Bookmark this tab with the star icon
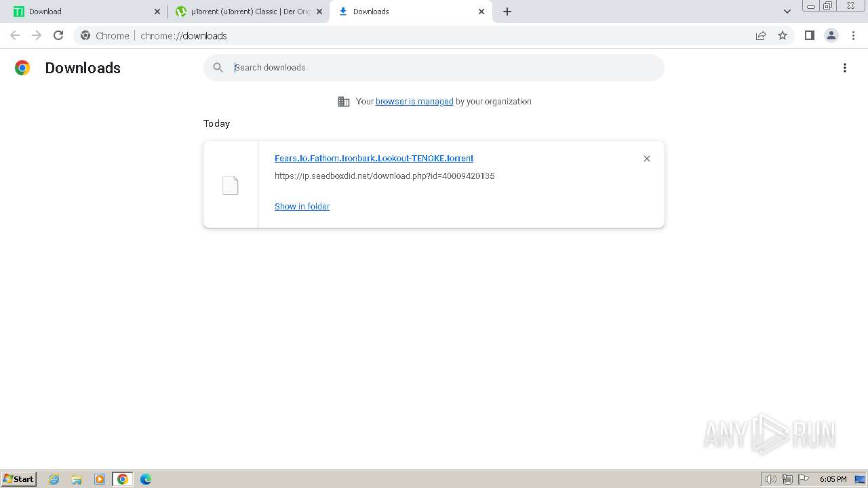The height and width of the screenshot is (488, 868). (783, 35)
